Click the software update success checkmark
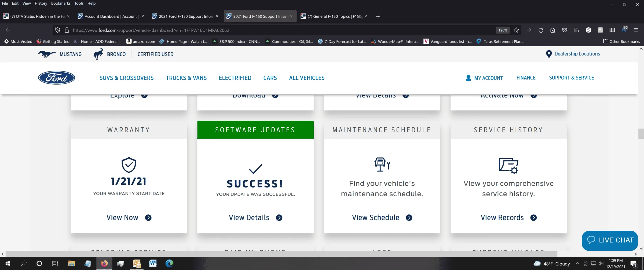The height and width of the screenshot is (270, 644). pyautogui.click(x=255, y=169)
